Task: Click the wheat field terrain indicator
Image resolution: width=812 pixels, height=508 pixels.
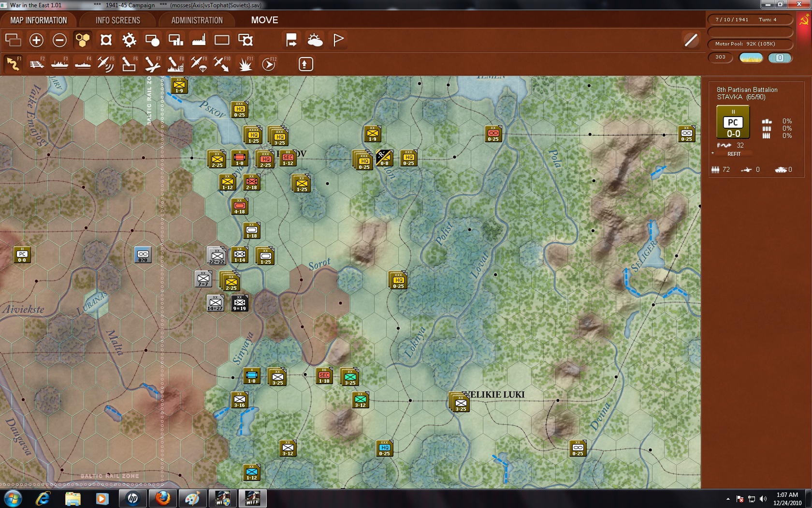Action: (751, 58)
